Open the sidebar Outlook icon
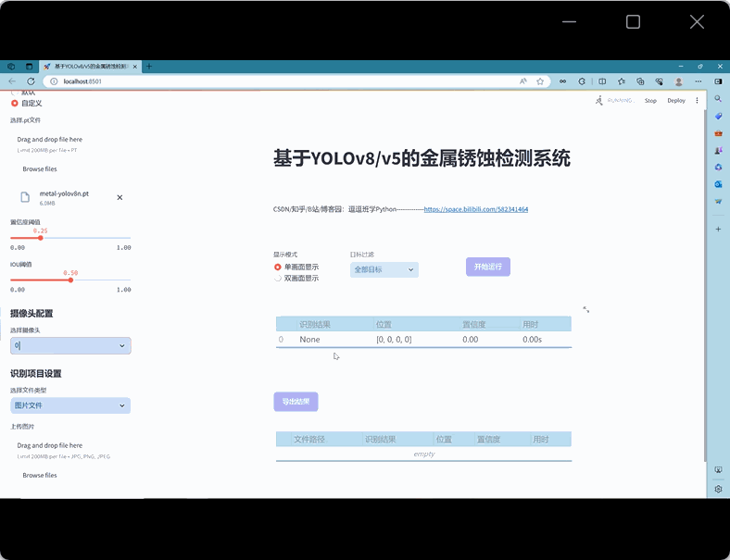This screenshot has width=730, height=560. pyautogui.click(x=718, y=184)
